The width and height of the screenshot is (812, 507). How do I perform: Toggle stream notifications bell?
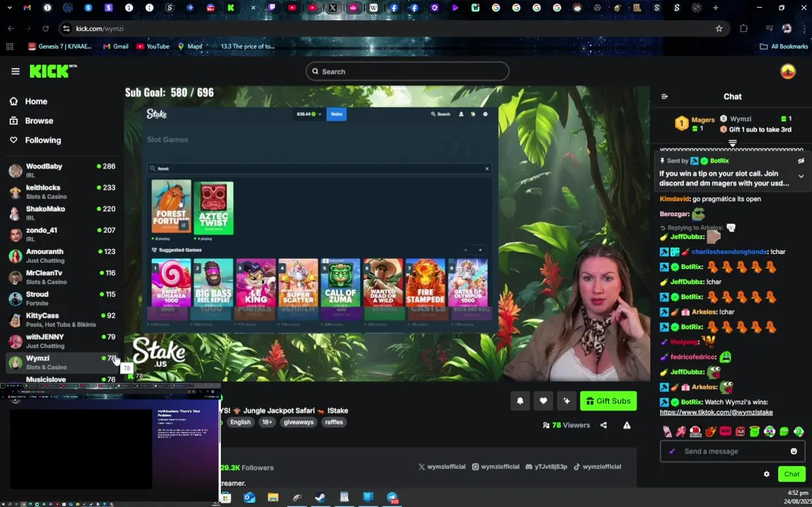(520, 401)
